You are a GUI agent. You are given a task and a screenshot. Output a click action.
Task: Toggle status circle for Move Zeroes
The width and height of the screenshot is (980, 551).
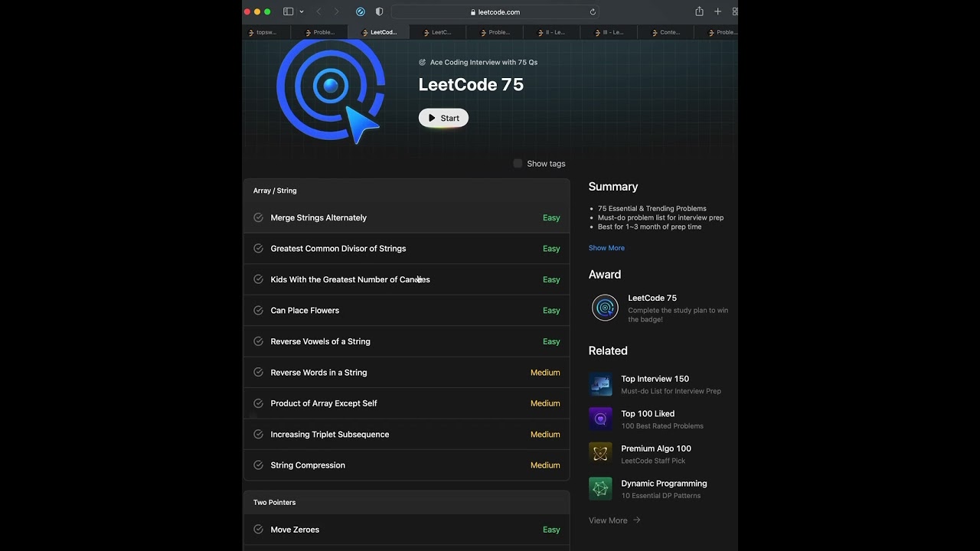pos(258,530)
